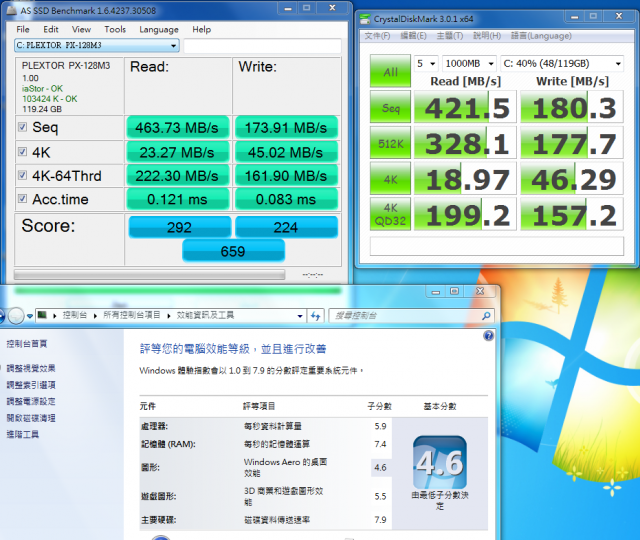Open 控制台首頁 in the sidebar
This screenshot has width=640, height=540.
[x=27, y=344]
